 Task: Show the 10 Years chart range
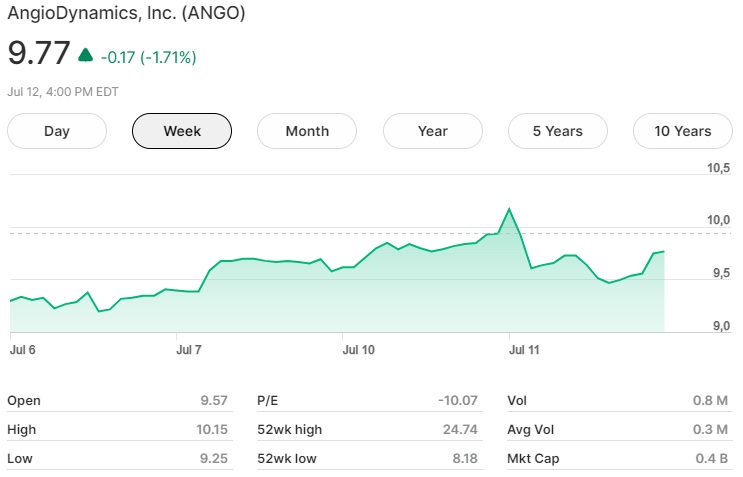point(683,131)
